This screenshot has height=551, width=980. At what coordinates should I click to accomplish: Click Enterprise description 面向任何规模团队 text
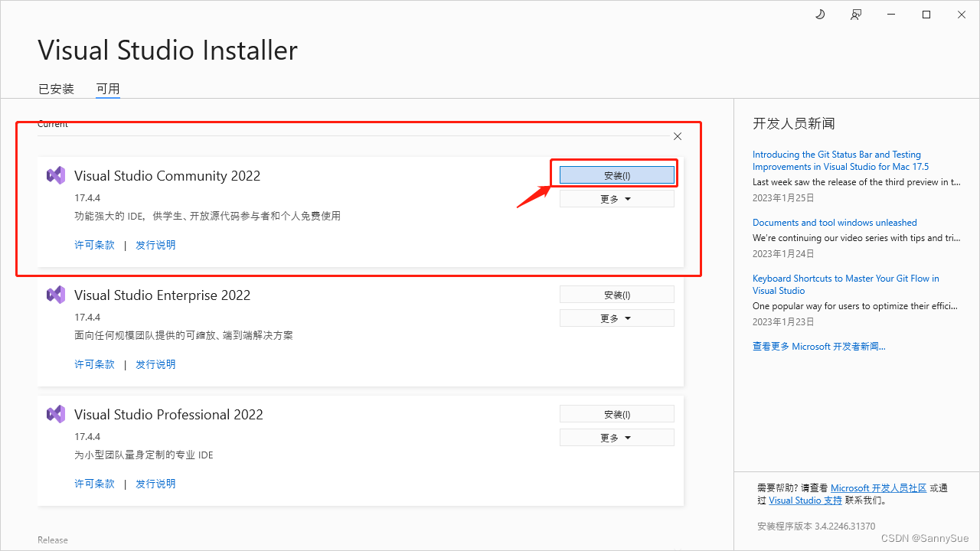coord(184,335)
